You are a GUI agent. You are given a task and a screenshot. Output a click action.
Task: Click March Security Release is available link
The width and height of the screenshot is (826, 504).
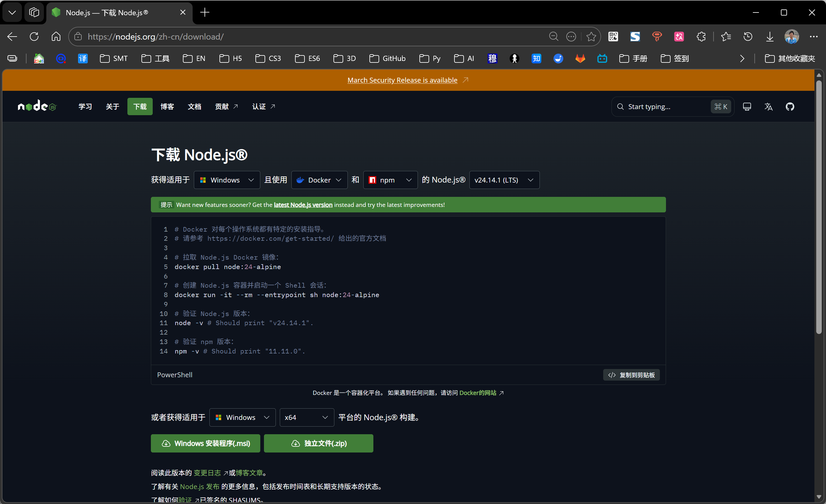402,80
